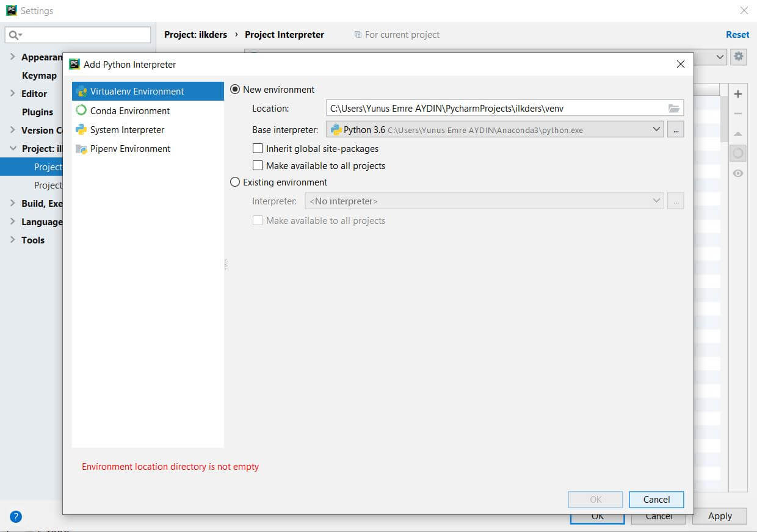Click the Project Interpreter breadcrumb
The image size is (757, 532).
(284, 35)
